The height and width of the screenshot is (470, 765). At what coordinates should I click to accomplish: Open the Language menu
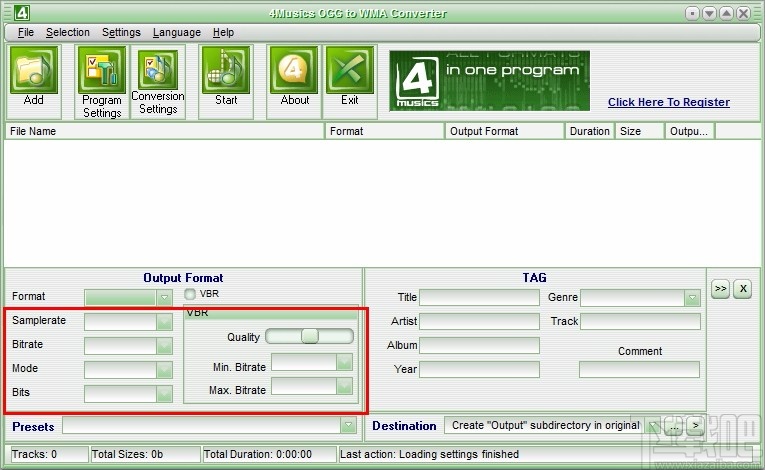[177, 32]
